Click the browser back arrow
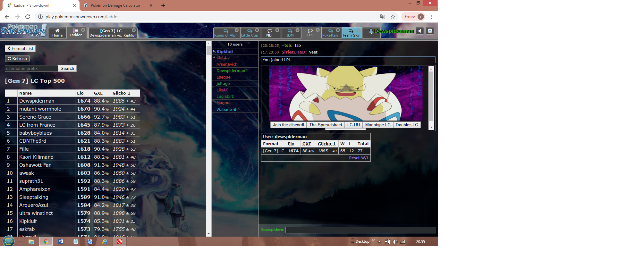Viewport: 644px width, 277px height. (7, 17)
